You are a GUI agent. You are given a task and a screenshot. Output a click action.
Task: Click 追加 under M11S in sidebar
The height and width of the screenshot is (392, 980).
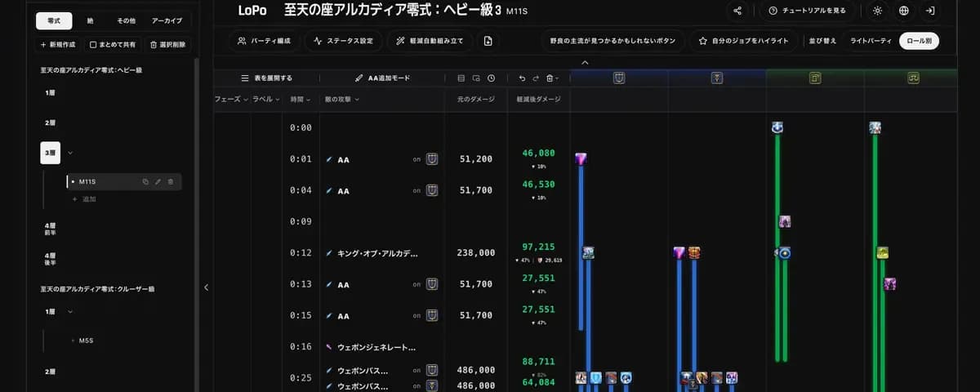(x=84, y=199)
